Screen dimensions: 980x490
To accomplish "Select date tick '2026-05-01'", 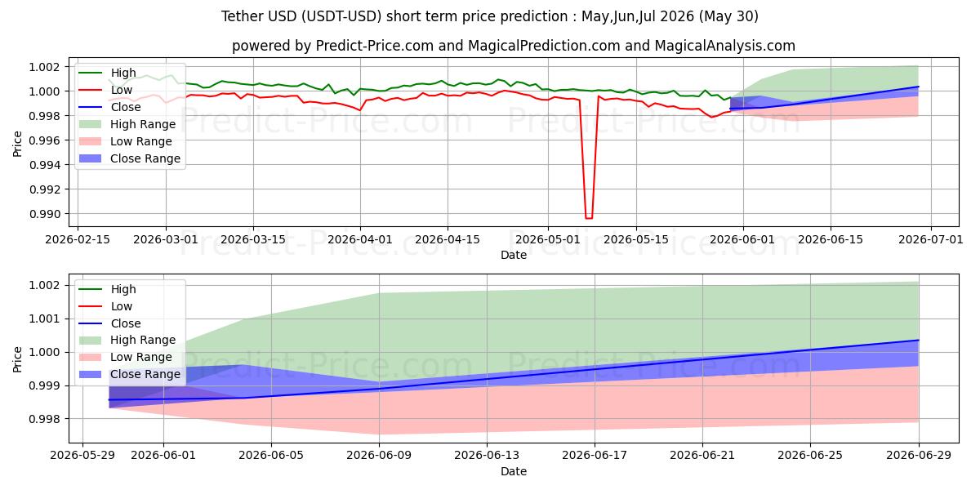I will click(x=547, y=239).
